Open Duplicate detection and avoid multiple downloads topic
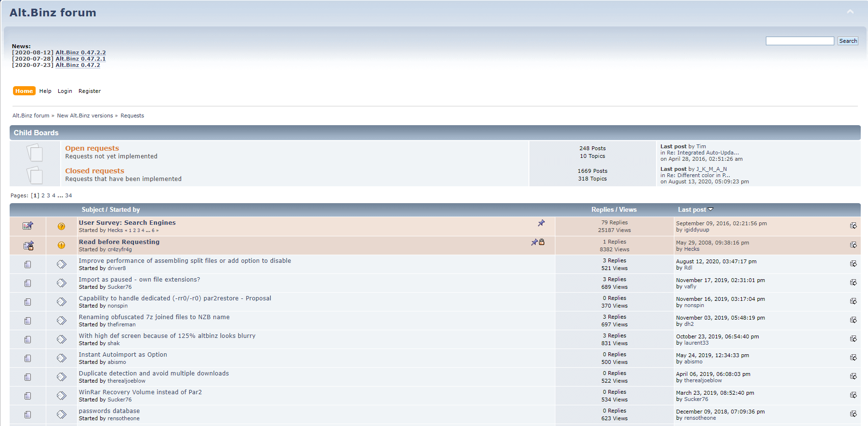Screen dimensions: 868x426 (x=154, y=373)
